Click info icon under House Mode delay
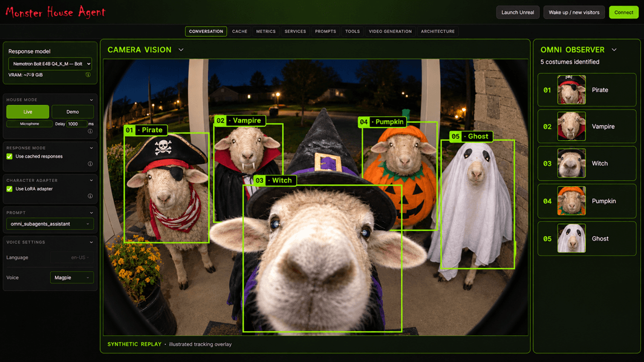The height and width of the screenshot is (362, 644). coord(90,131)
